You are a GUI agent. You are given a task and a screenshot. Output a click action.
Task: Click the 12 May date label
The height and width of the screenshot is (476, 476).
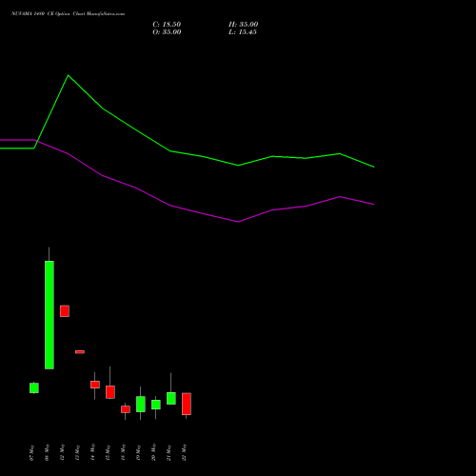point(62,452)
